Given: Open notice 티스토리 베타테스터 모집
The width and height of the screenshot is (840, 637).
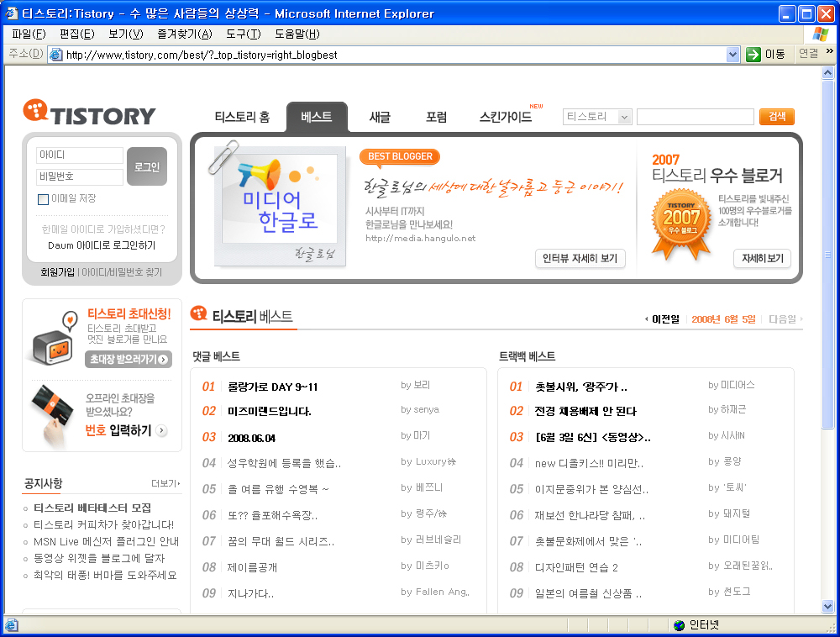Looking at the screenshot, I should point(92,508).
